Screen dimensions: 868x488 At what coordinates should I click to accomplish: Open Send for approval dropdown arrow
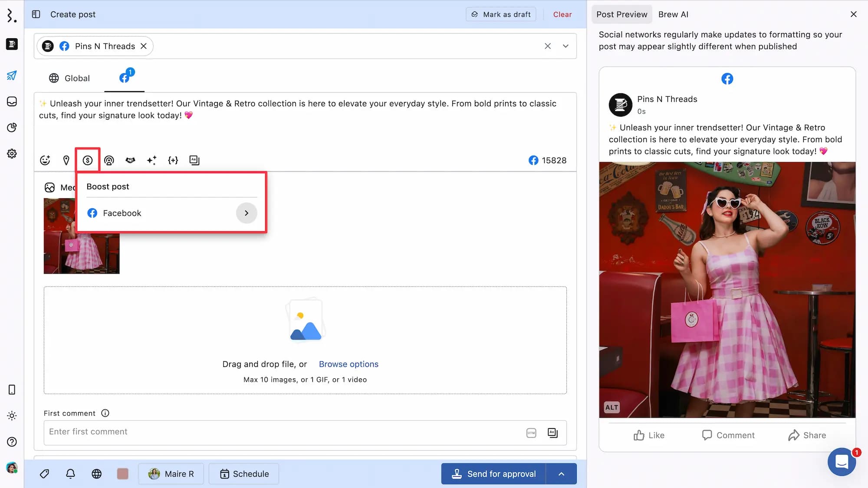click(561, 474)
